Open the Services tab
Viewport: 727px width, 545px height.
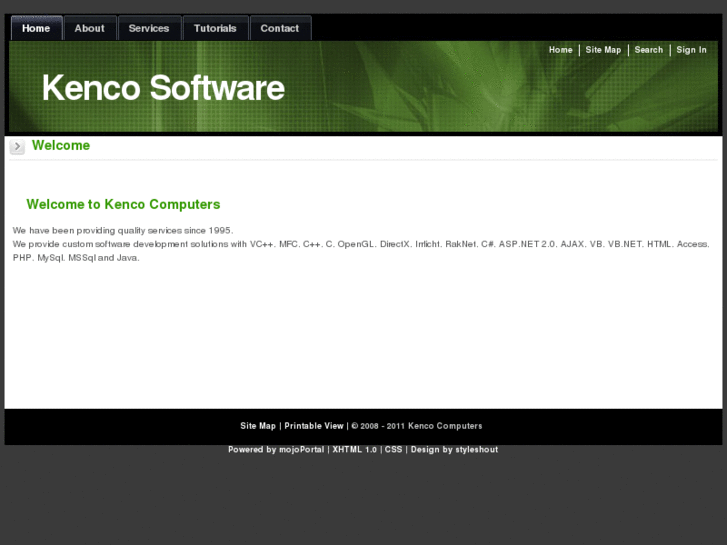pyautogui.click(x=149, y=28)
